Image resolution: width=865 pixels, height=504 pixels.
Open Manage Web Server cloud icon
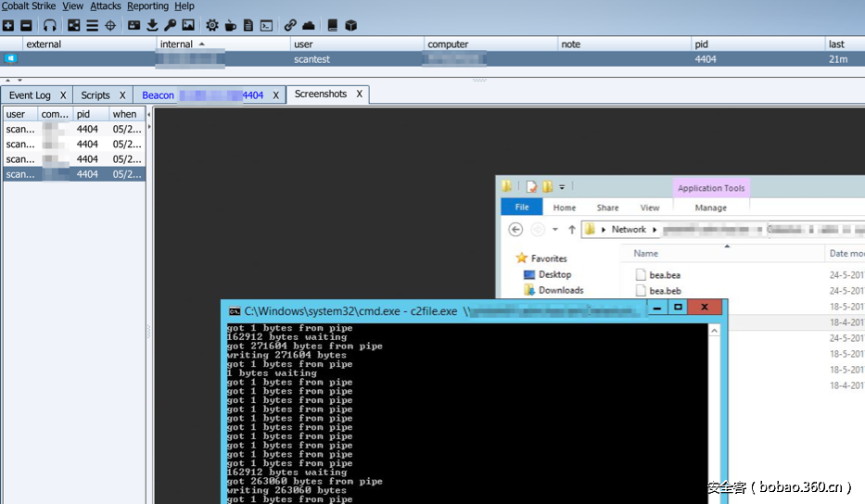pos(309,25)
